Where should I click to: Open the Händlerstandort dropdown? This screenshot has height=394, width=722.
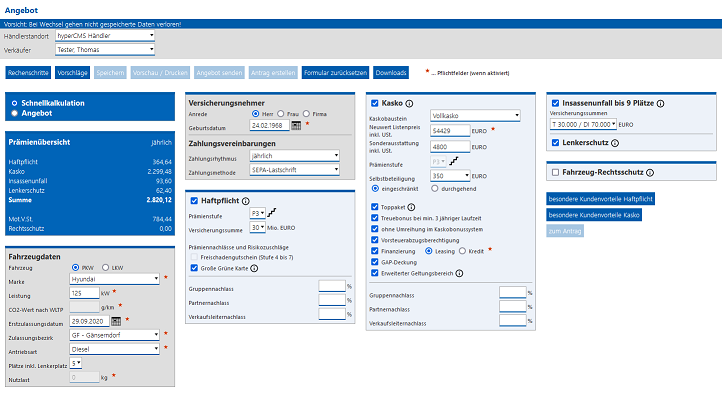point(105,35)
